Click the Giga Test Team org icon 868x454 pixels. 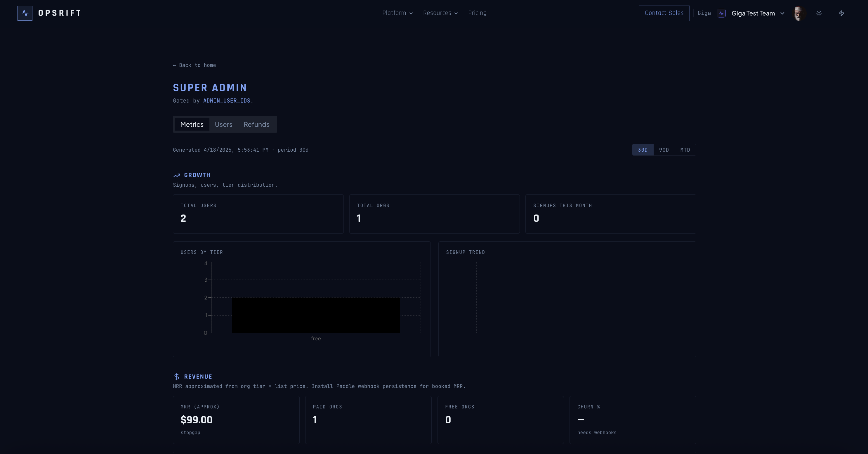pyautogui.click(x=721, y=13)
